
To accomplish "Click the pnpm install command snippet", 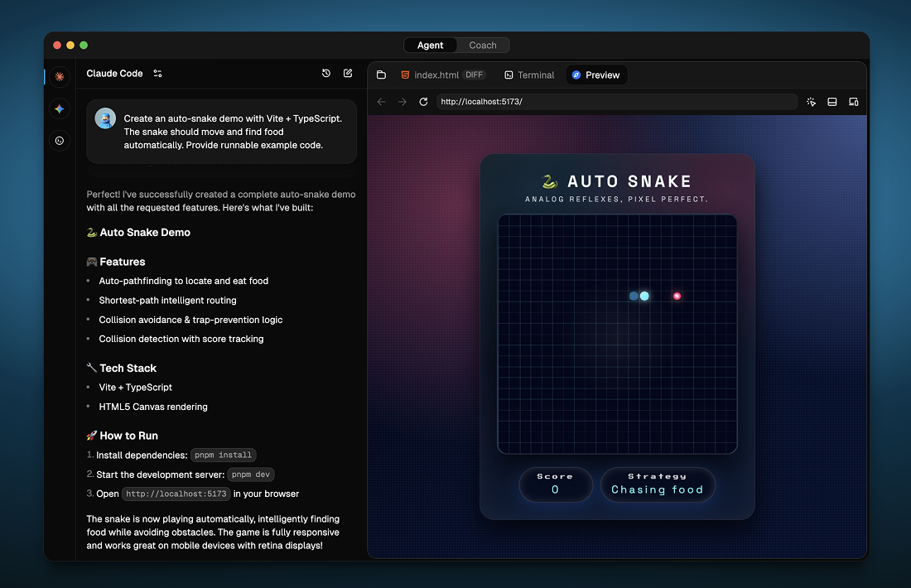I will coord(223,455).
